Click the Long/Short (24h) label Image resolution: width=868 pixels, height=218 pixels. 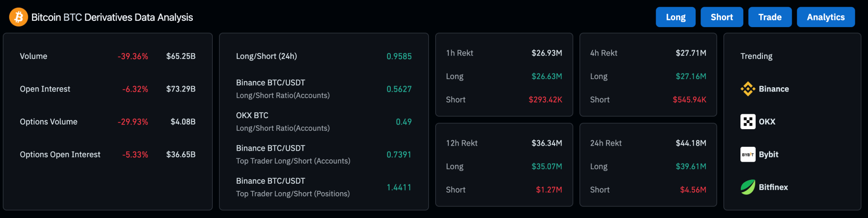click(x=266, y=56)
